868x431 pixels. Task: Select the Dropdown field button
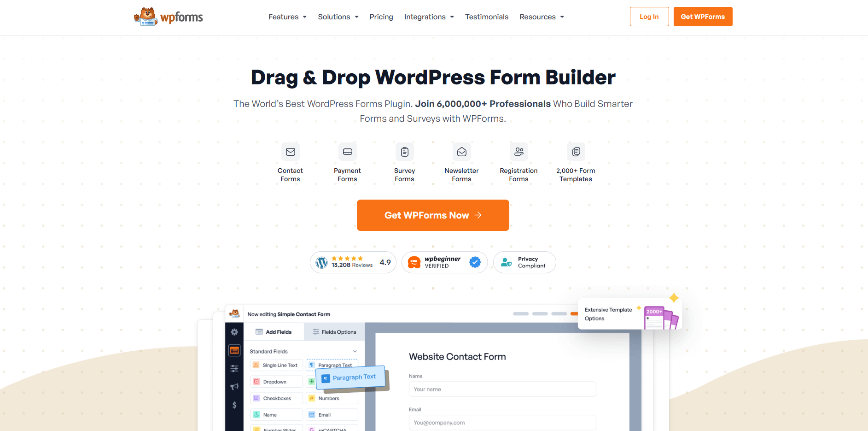click(277, 382)
